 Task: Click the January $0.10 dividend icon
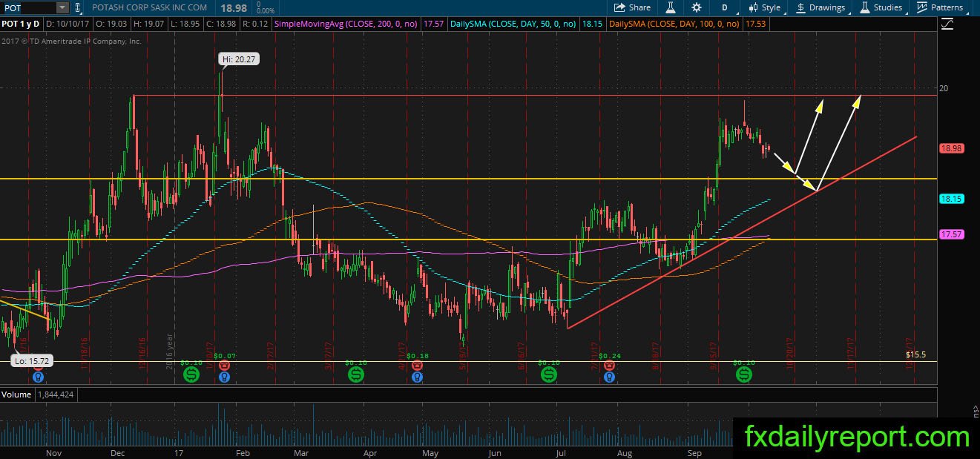[191, 375]
